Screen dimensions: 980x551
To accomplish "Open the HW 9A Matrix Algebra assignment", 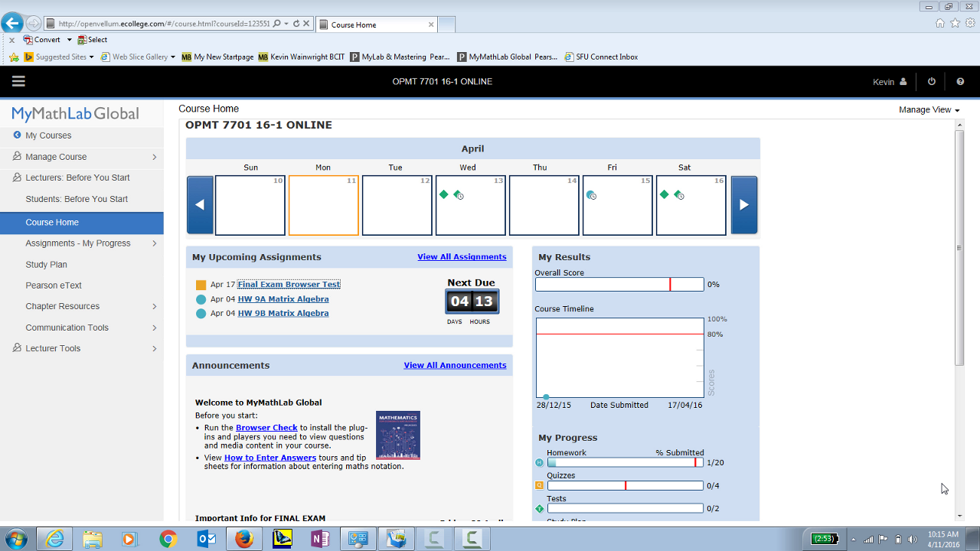I will click(283, 299).
